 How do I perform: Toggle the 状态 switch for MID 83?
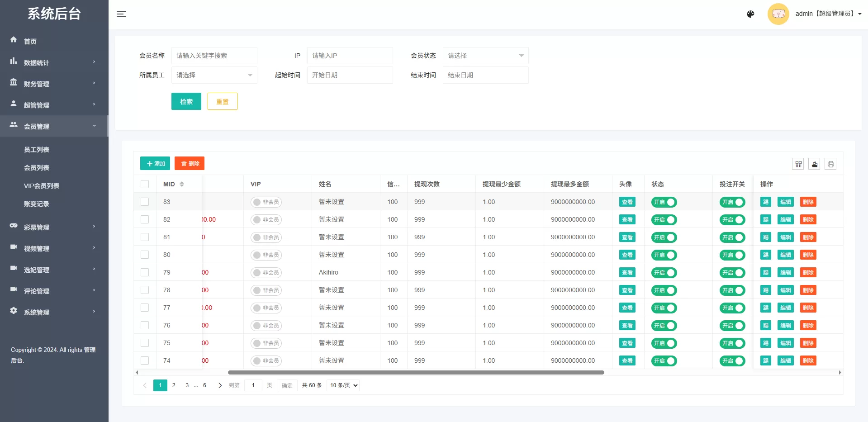point(664,202)
